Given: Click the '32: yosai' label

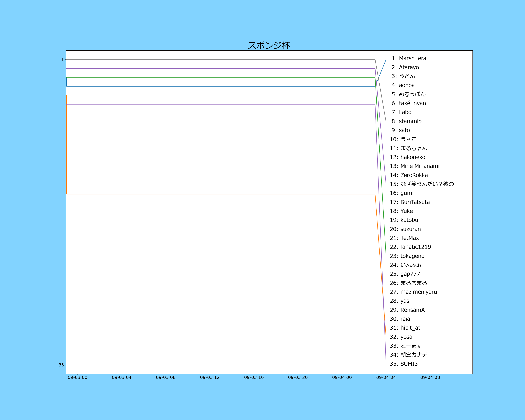Looking at the screenshot, I should click(402, 337).
